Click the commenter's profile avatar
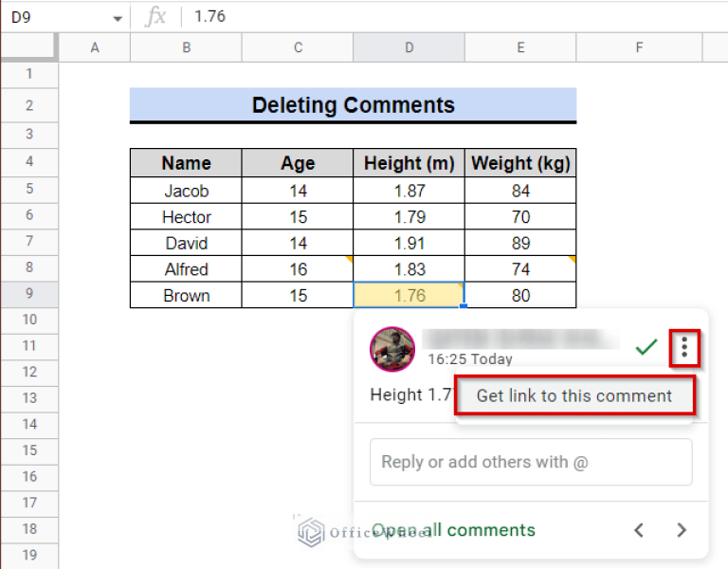The width and height of the screenshot is (728, 569). click(392, 349)
